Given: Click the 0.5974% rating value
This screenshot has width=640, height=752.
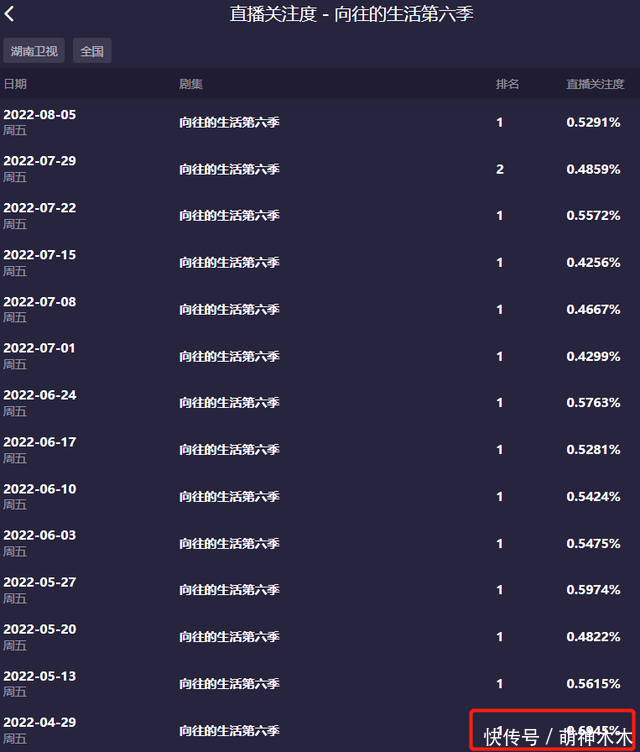Looking at the screenshot, I should click(x=593, y=590).
